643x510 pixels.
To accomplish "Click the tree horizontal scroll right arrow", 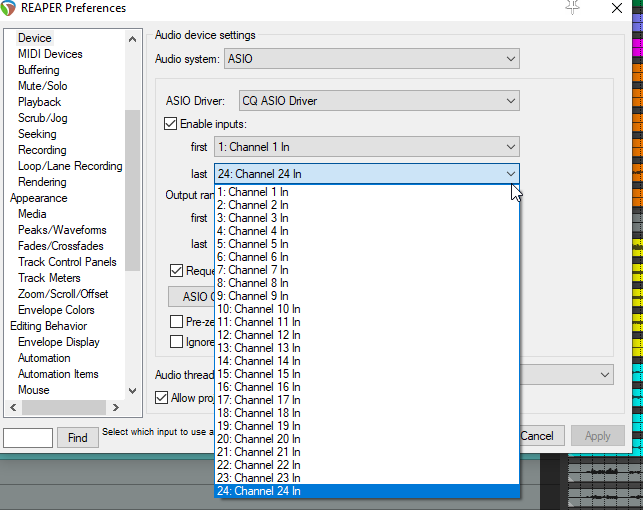I will tap(116, 407).
